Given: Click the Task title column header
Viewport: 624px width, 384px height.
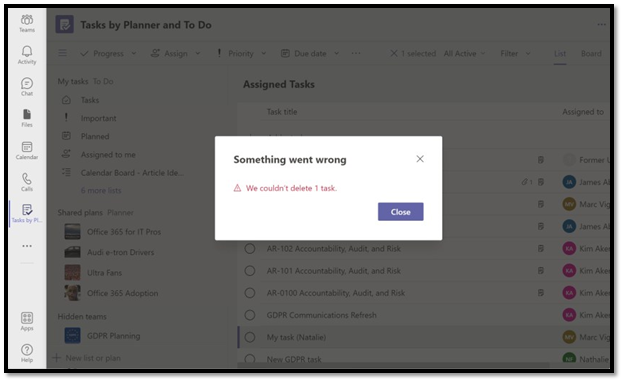Looking at the screenshot, I should (x=282, y=112).
